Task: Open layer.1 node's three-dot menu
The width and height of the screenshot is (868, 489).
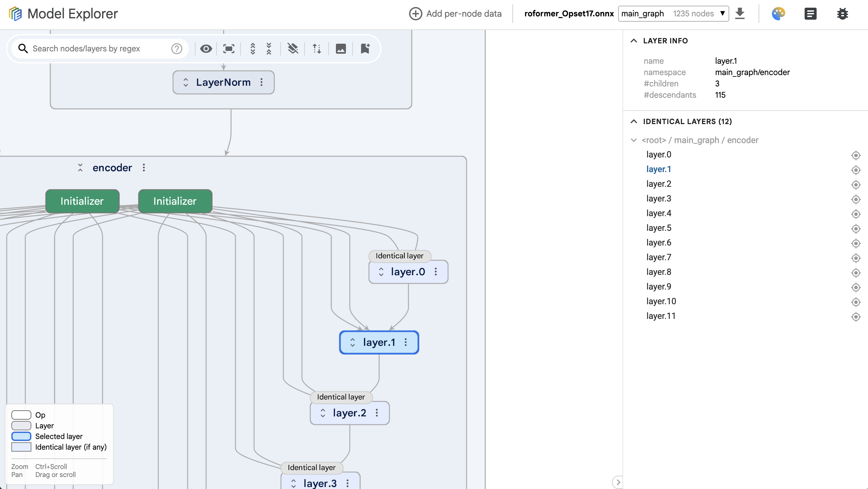Action: pyautogui.click(x=406, y=342)
